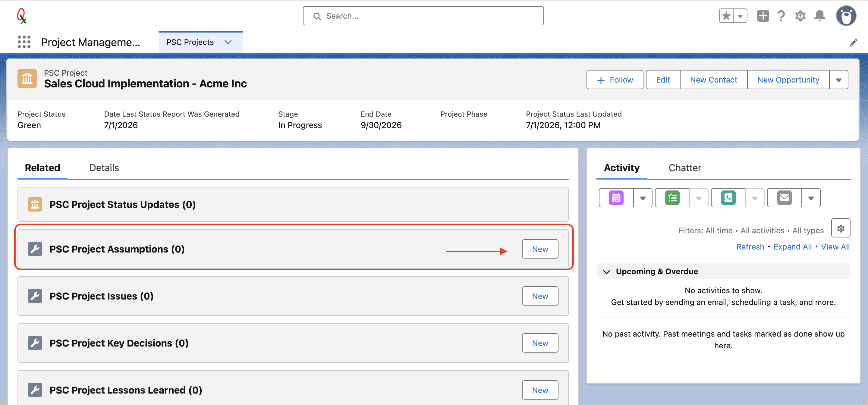Image resolution: width=868 pixels, height=405 pixels.
Task: Click New for PSC Project Issues
Action: (540, 296)
